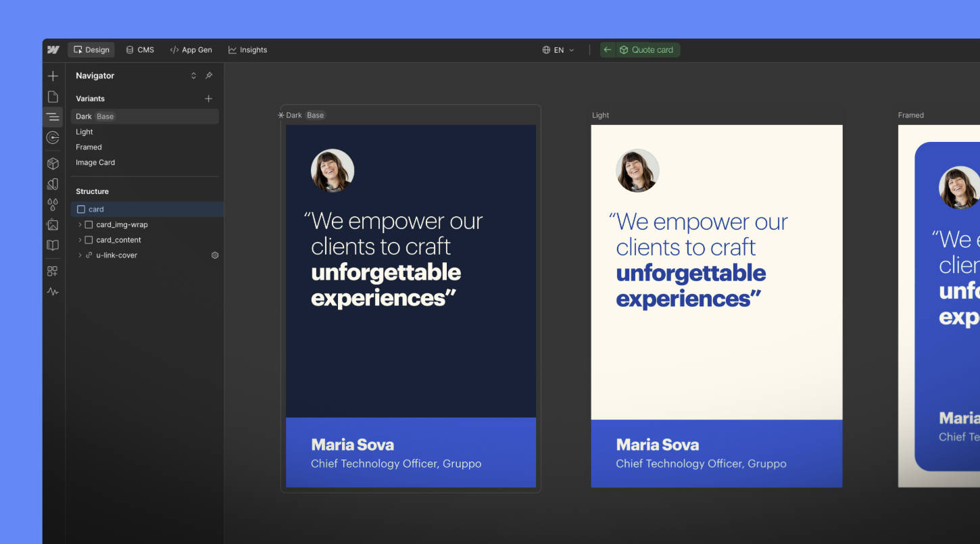980x544 pixels.
Task: Open the Components panel
Action: [x=53, y=163]
